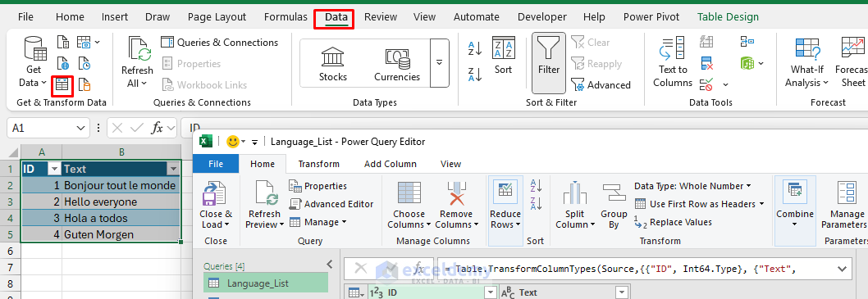868x299 pixels.
Task: Switch to the Formulas tab
Action: [x=286, y=17]
